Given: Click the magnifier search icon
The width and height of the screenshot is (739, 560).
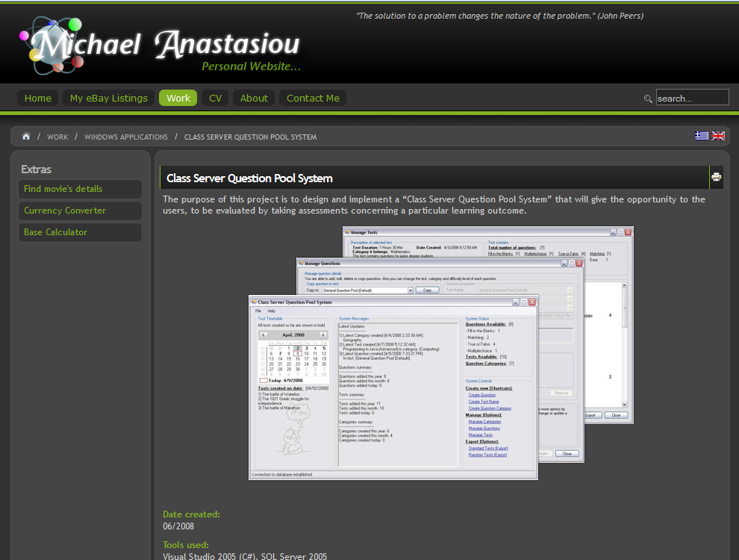Looking at the screenshot, I should (648, 99).
